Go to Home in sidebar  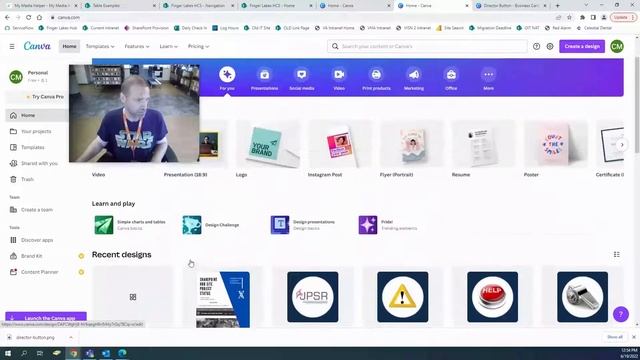[x=37, y=116]
